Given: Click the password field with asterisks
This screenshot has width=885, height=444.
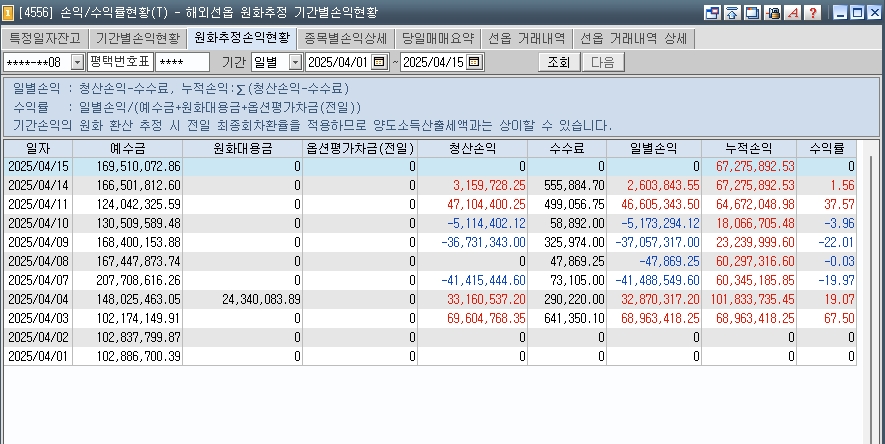Looking at the screenshot, I should pyautogui.click(x=182, y=62).
